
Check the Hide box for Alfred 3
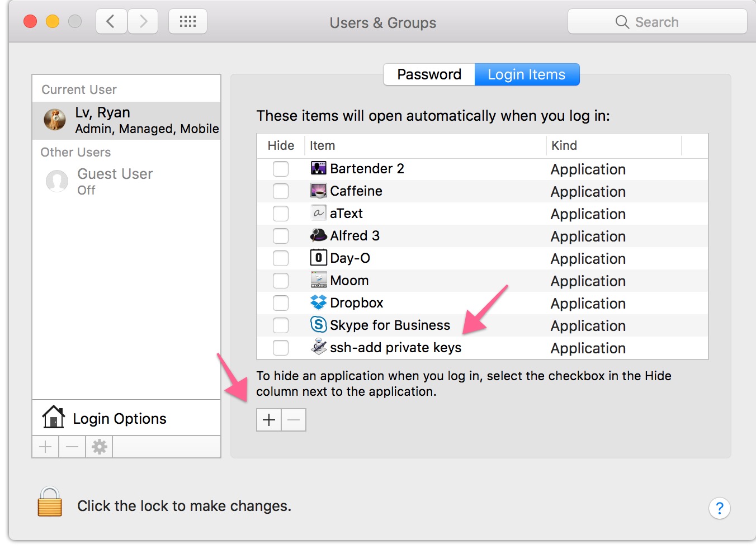281,236
